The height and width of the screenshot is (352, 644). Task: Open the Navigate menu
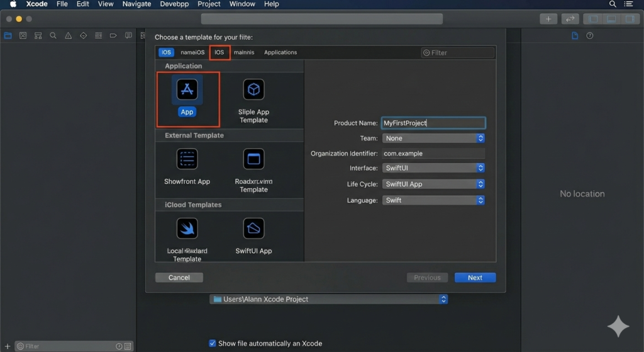(x=136, y=4)
